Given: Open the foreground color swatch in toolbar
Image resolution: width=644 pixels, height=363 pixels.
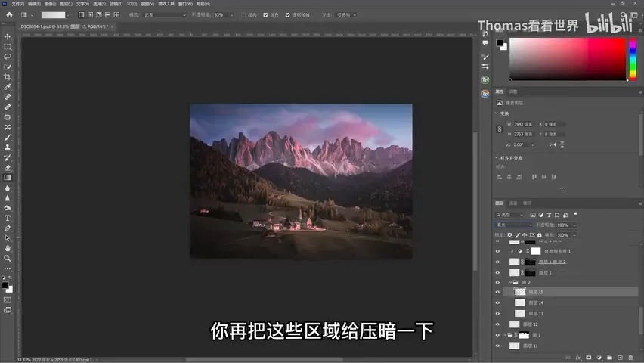Looking at the screenshot, I should click(x=5, y=285).
